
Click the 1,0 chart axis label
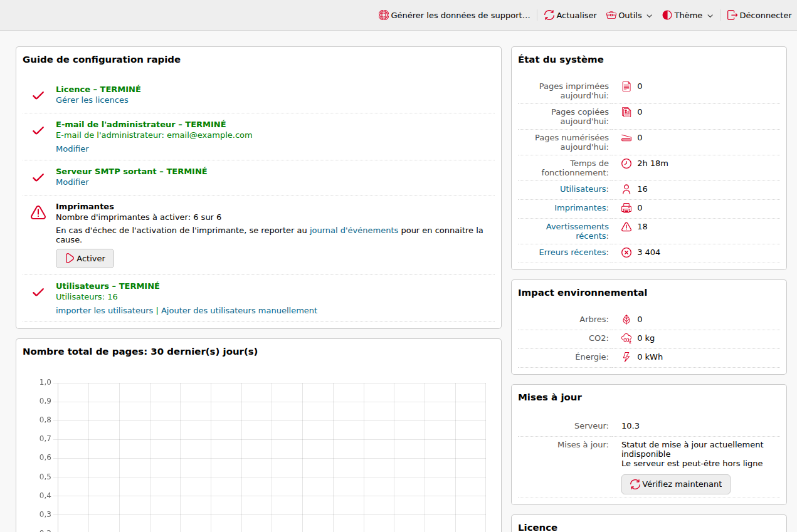point(45,382)
